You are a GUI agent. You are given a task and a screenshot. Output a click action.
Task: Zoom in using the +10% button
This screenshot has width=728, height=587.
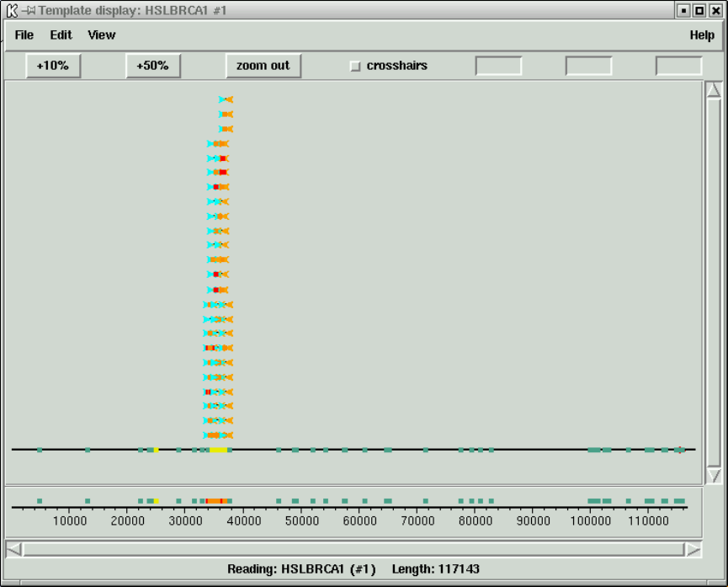[x=53, y=66]
